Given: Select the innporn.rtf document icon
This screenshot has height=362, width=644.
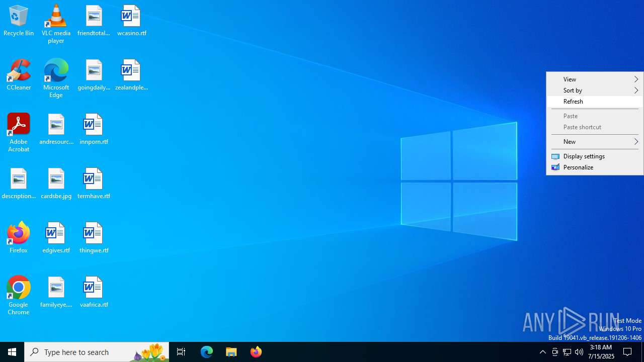Looking at the screenshot, I should (94, 129).
